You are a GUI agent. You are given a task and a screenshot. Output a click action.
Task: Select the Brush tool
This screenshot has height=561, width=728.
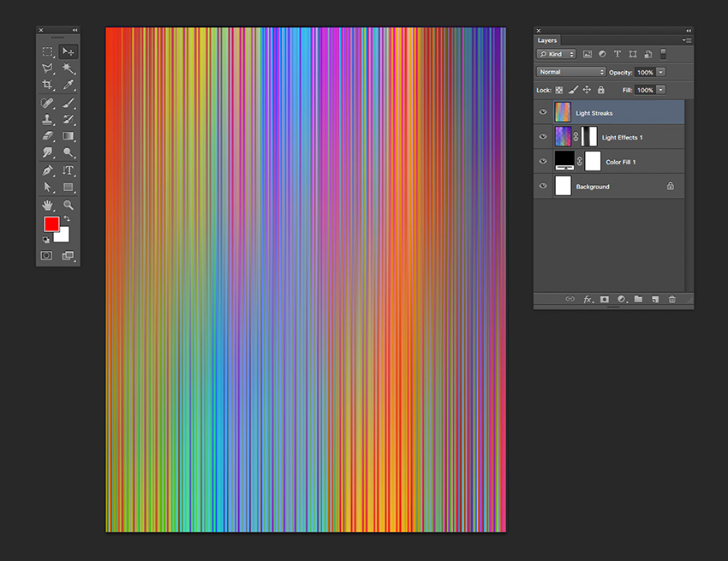click(x=69, y=103)
